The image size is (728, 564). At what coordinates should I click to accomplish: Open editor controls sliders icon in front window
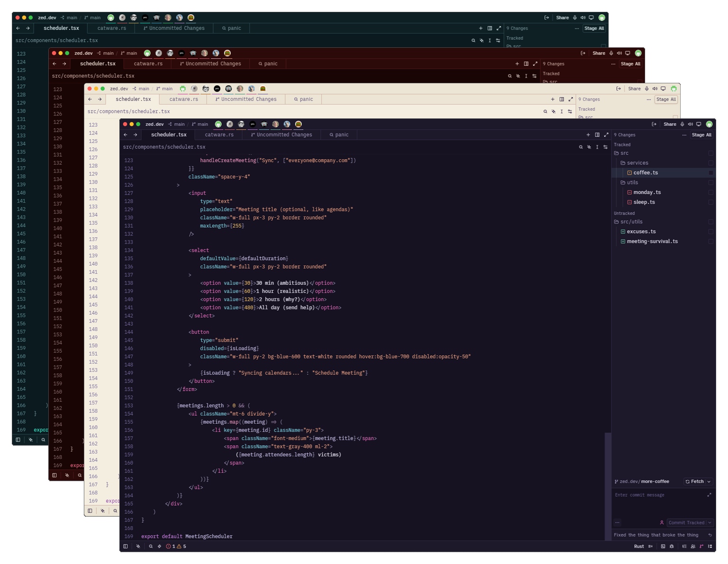pyautogui.click(x=605, y=147)
